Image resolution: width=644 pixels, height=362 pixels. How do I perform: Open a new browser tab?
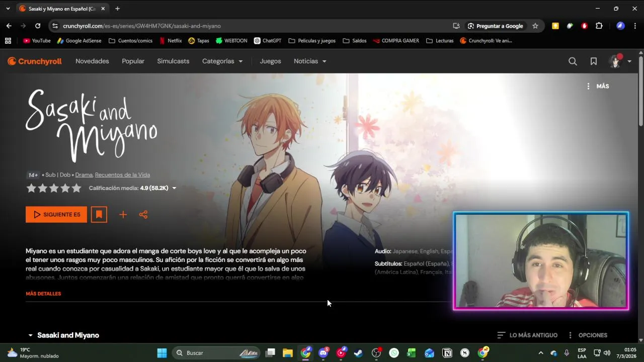click(x=117, y=9)
